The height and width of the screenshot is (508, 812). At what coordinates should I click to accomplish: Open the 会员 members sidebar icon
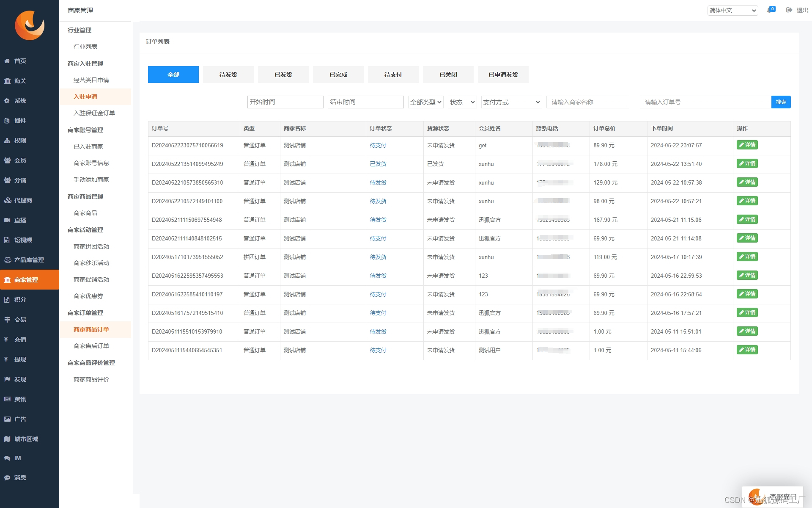click(7, 160)
